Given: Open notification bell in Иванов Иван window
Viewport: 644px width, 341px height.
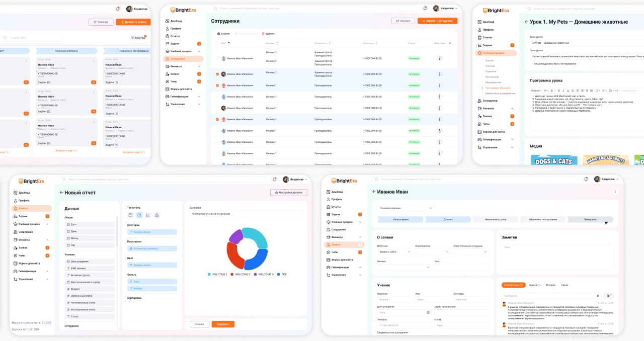Looking at the screenshot, I should (586, 179).
